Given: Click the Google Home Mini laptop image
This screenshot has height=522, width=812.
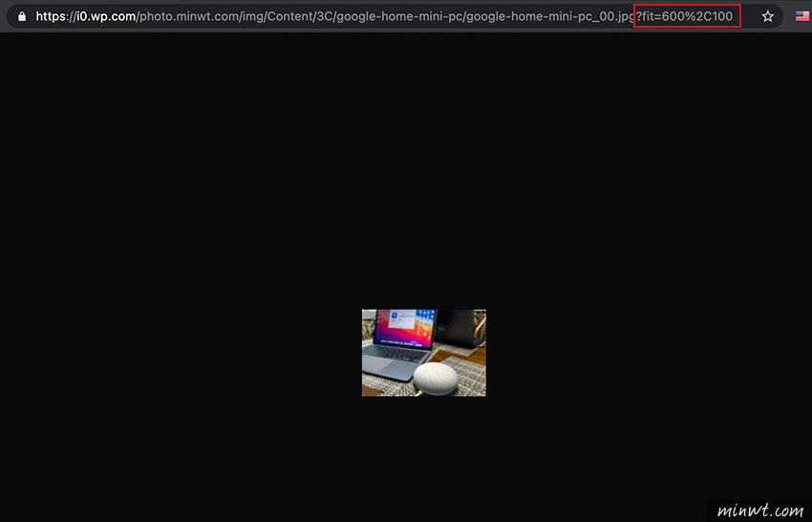Looking at the screenshot, I should [423, 353].
